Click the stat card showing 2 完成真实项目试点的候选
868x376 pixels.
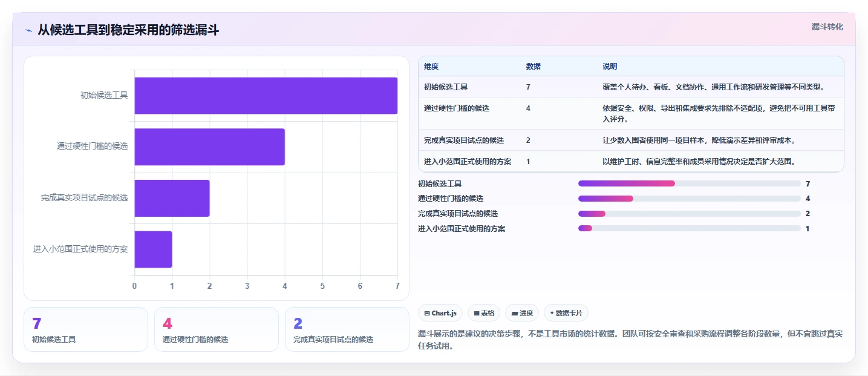point(347,329)
